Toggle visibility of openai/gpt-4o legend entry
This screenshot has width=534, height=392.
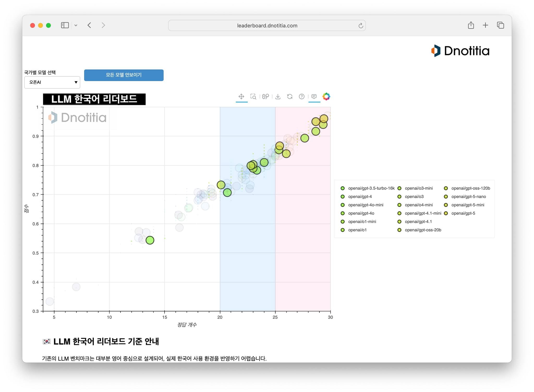(x=361, y=213)
